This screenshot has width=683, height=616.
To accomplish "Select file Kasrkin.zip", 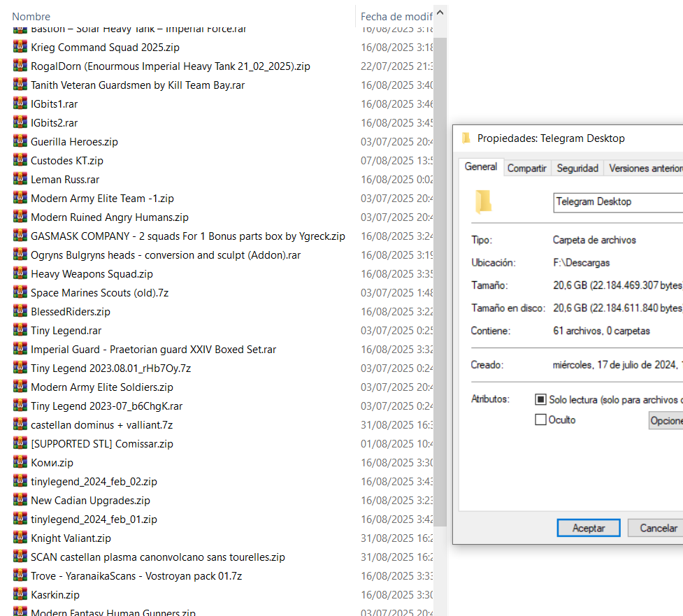I will [x=55, y=594].
